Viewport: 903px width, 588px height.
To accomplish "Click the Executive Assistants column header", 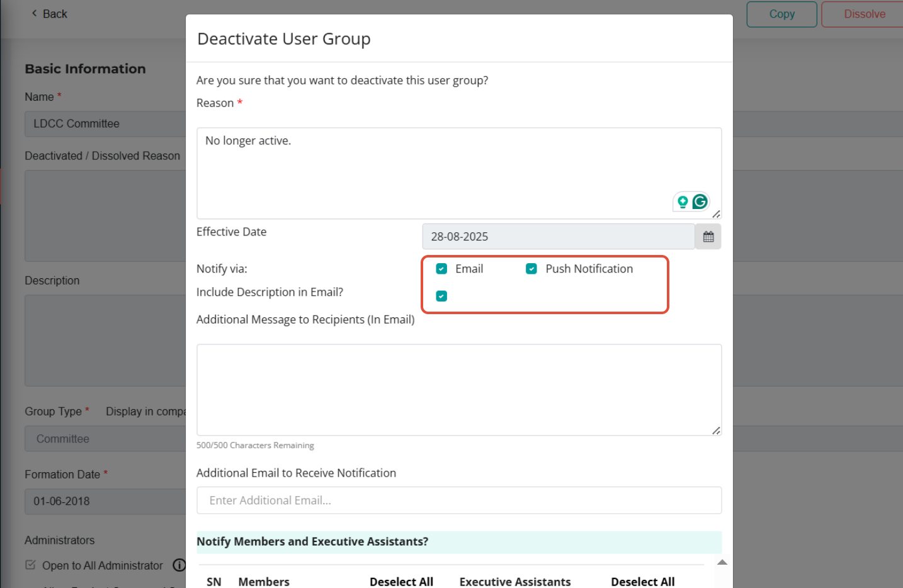I will coord(515,582).
